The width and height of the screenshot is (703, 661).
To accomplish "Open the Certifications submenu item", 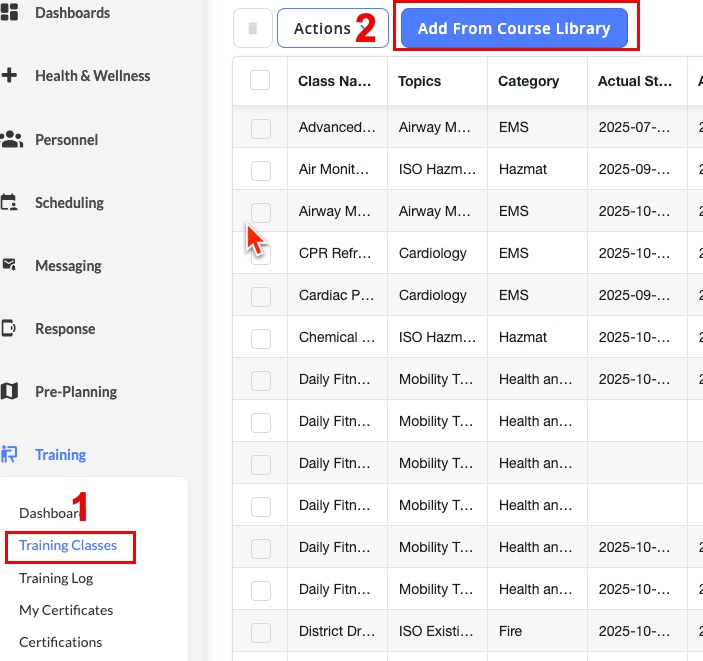I will [x=60, y=642].
